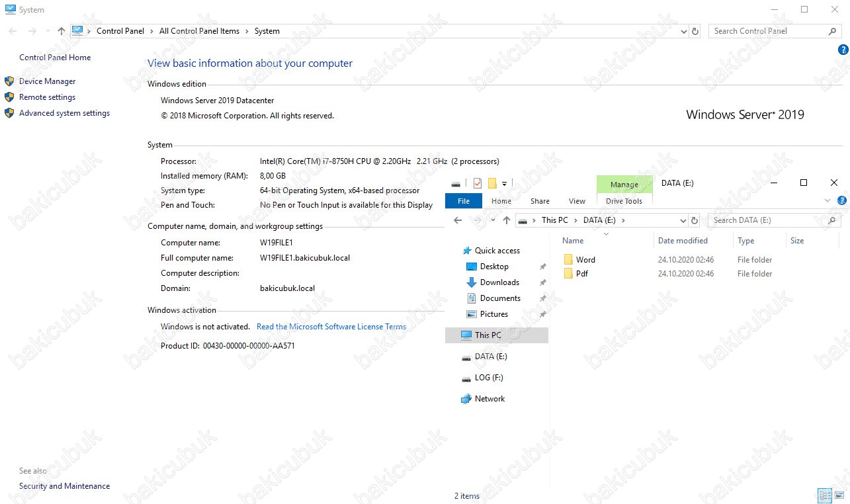Go back in the DATA (E:) window

pyautogui.click(x=458, y=220)
